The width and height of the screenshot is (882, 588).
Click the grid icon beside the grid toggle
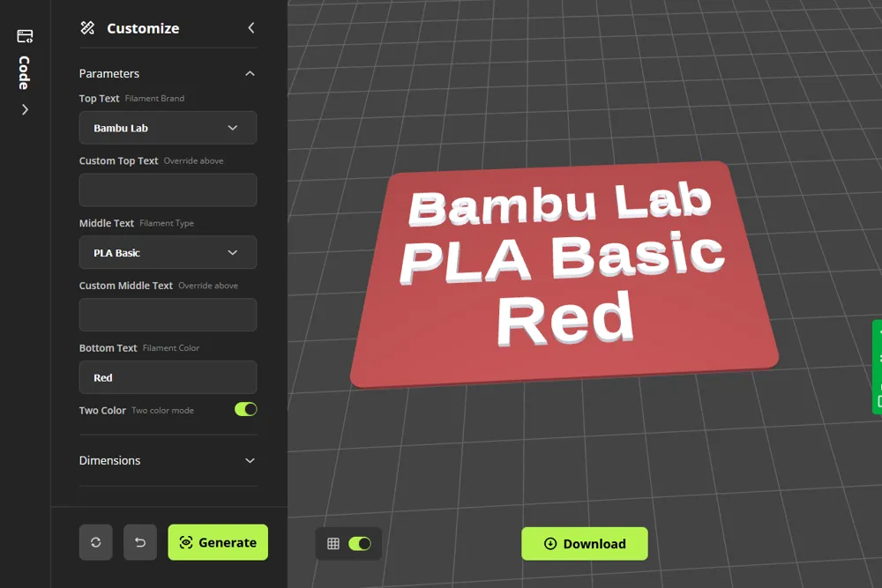333,543
